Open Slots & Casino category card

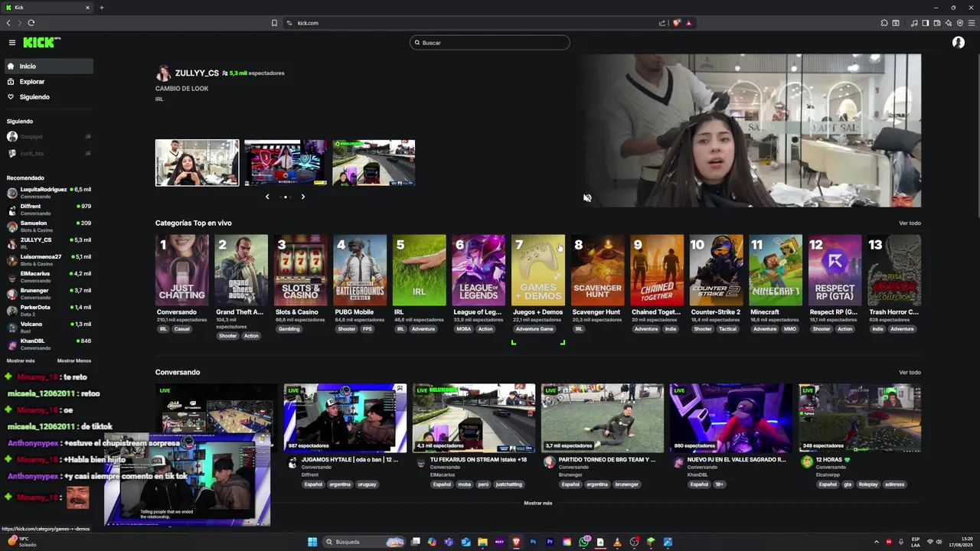point(300,271)
